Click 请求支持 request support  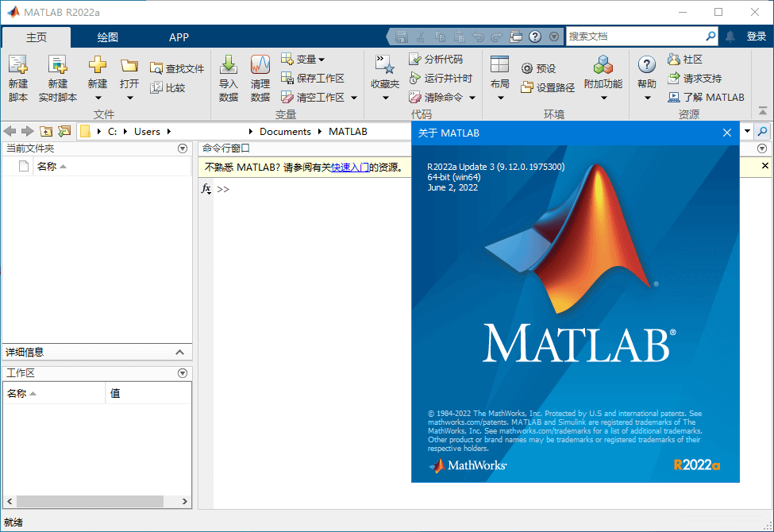pyautogui.click(x=695, y=78)
